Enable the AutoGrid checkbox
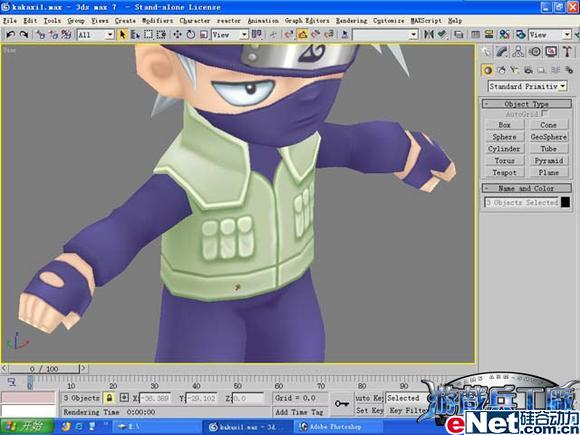Viewport: 580px width, 435px height. point(544,113)
